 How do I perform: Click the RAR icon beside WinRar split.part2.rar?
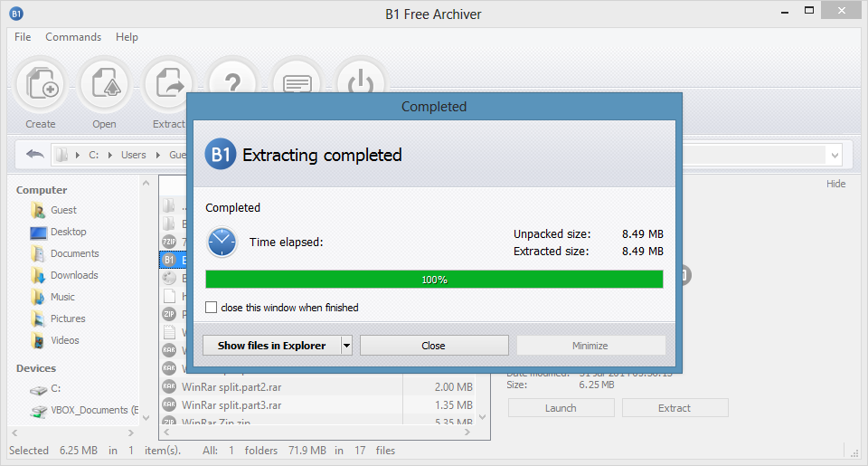[x=169, y=386]
